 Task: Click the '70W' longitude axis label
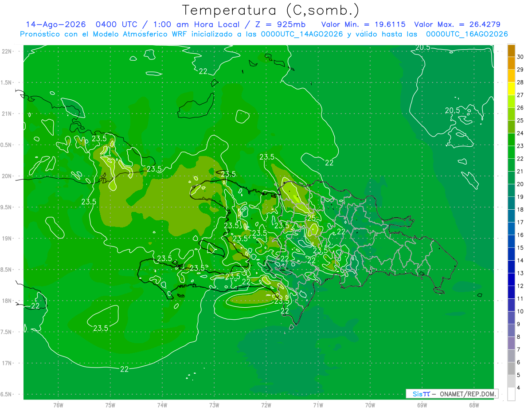click(x=370, y=405)
